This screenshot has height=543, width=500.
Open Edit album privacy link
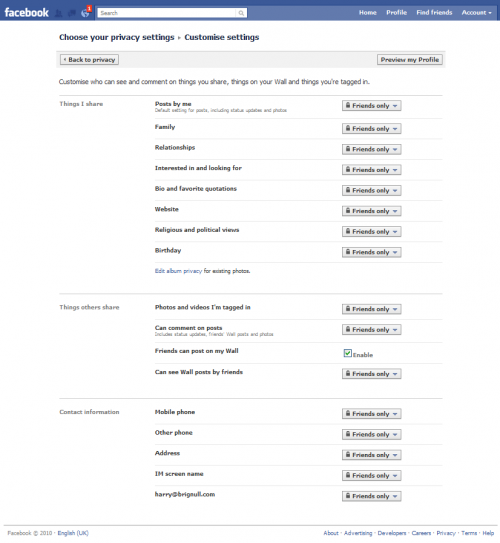tap(178, 271)
